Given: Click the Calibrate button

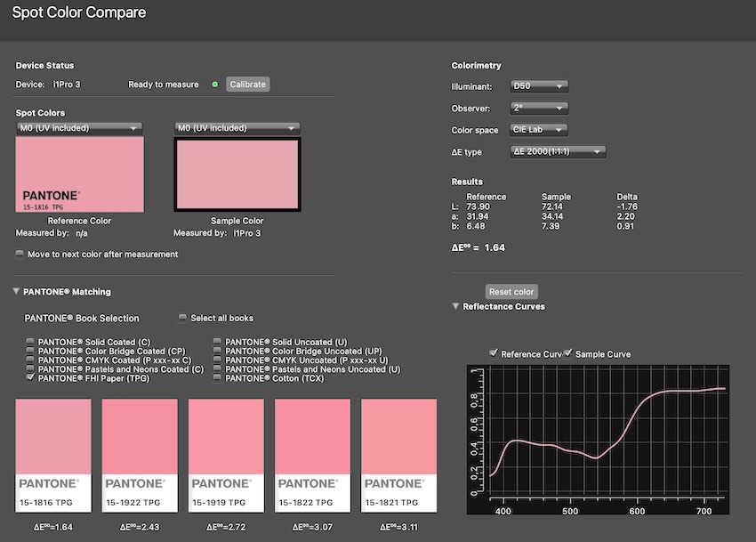Looking at the screenshot, I should pyautogui.click(x=247, y=85).
